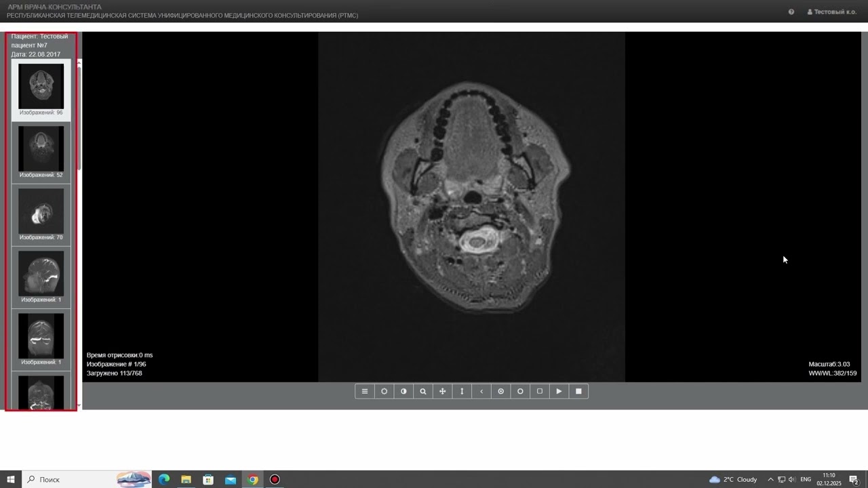Viewport: 868px width, 488px height.
Task: Click the Изображение # 1/96 overlay text
Action: click(x=116, y=364)
